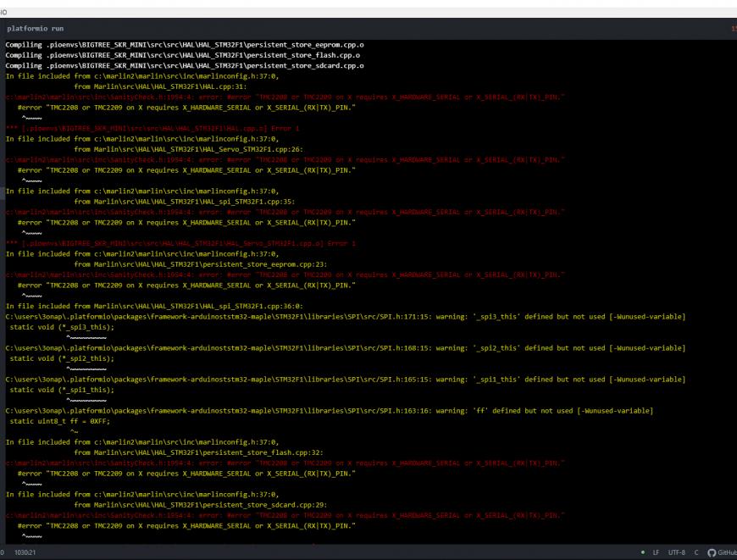Open the LF line ending selector
This screenshot has width=737, height=560.
click(x=656, y=552)
